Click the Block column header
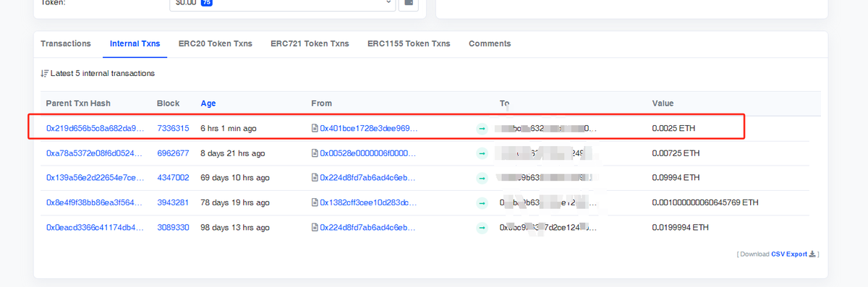Viewport: 868px width, 287px height. [169, 103]
